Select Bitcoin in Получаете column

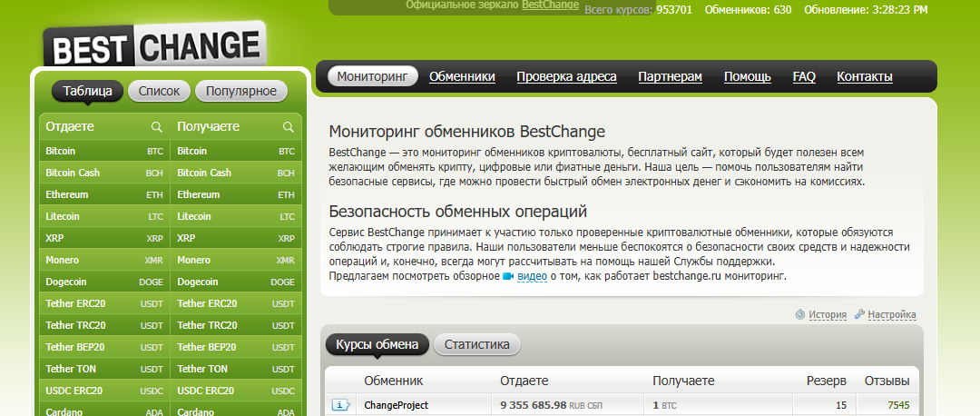236,152
